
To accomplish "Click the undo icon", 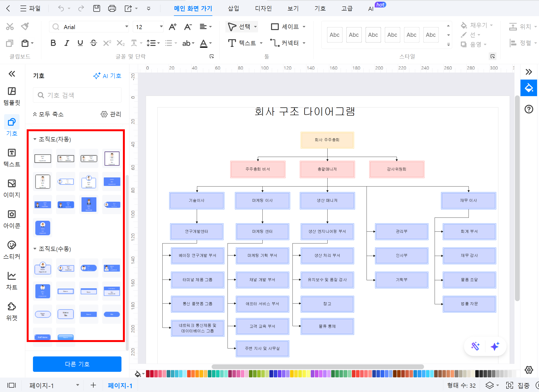I will tap(61, 9).
